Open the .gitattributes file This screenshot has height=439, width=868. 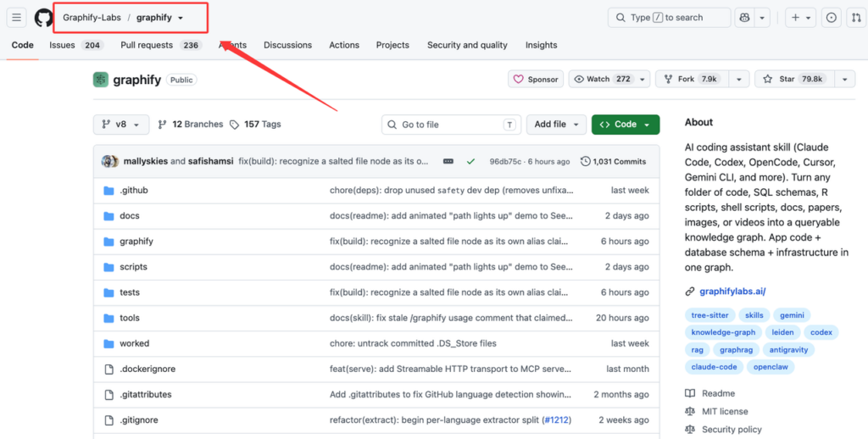[146, 394]
